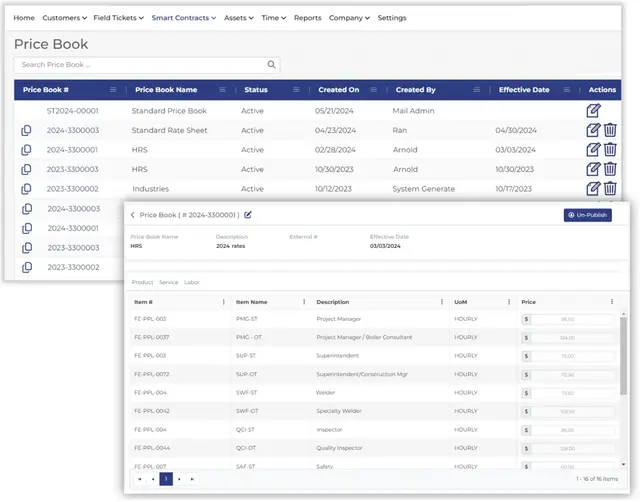Open Price Book Name column menu icon

(222, 90)
